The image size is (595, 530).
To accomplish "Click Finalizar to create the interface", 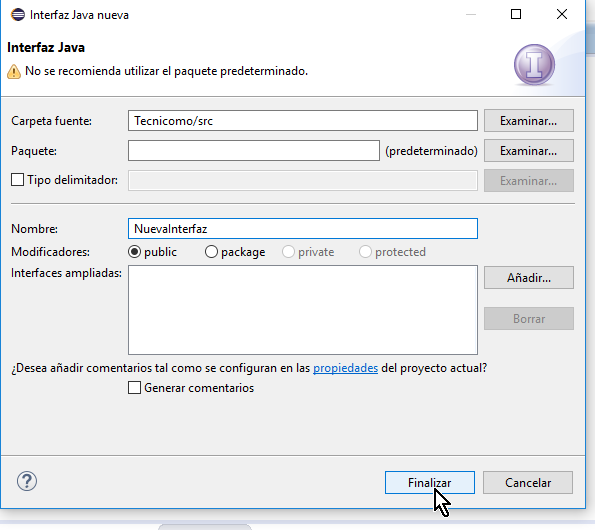I will click(x=430, y=483).
